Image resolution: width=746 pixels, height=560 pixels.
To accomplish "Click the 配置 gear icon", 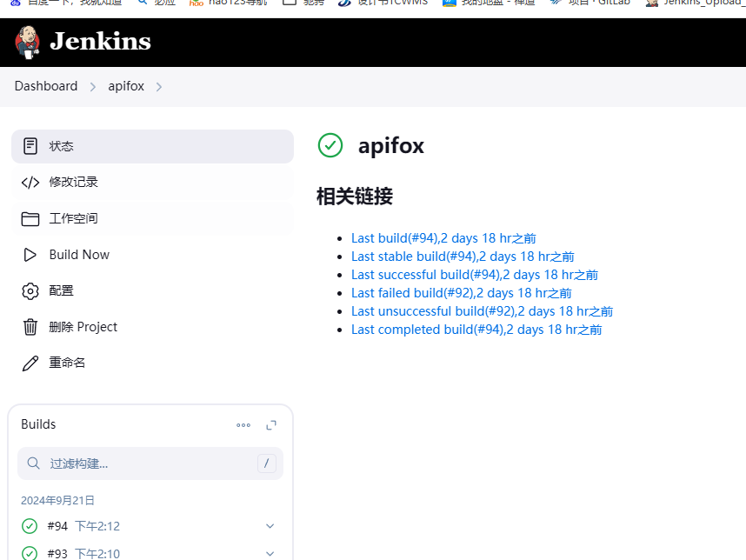I will click(x=30, y=291).
